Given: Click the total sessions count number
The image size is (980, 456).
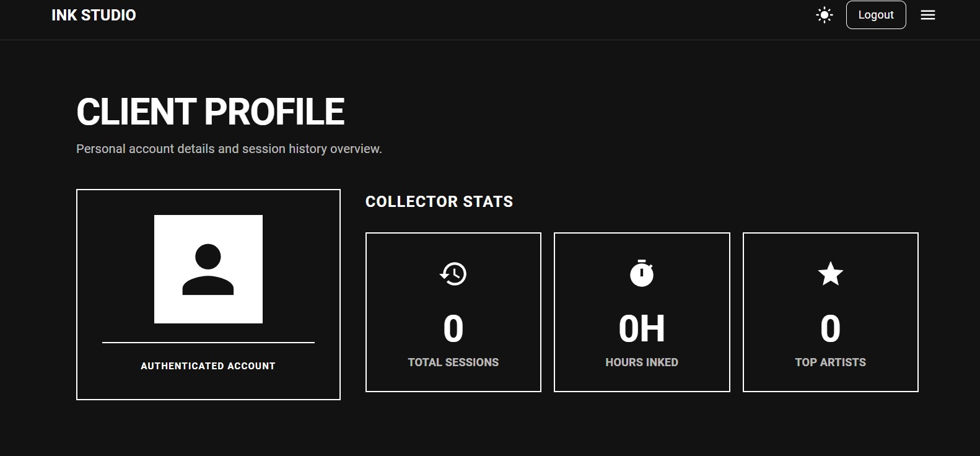Looking at the screenshot, I should pos(453,328).
